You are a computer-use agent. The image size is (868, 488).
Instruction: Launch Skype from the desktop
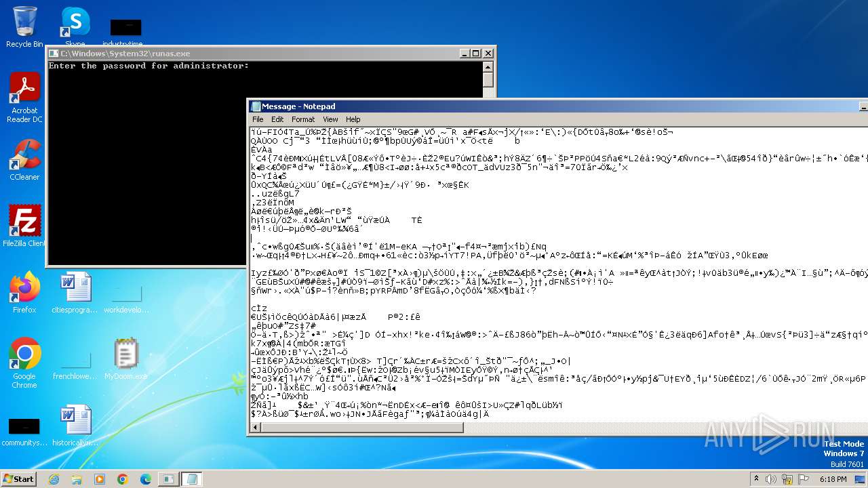(75, 27)
